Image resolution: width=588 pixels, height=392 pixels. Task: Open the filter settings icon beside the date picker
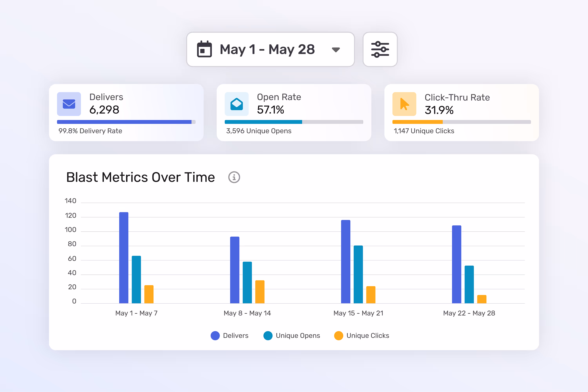[x=380, y=50]
